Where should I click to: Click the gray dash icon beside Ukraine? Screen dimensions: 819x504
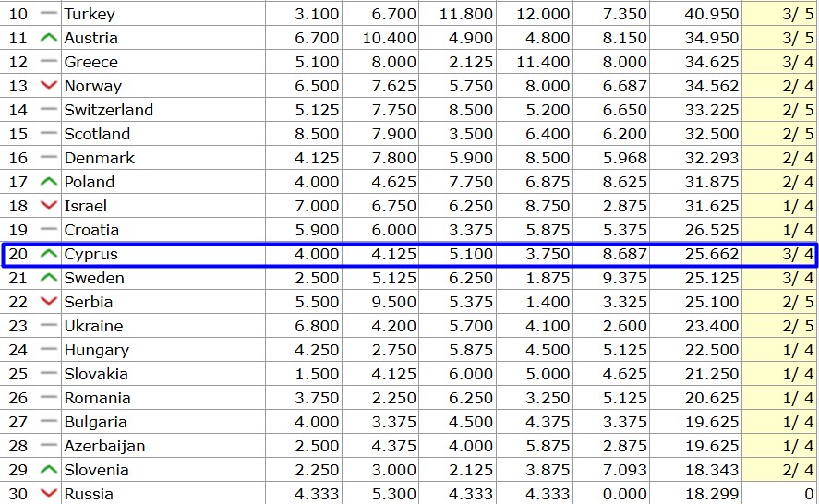(49, 325)
